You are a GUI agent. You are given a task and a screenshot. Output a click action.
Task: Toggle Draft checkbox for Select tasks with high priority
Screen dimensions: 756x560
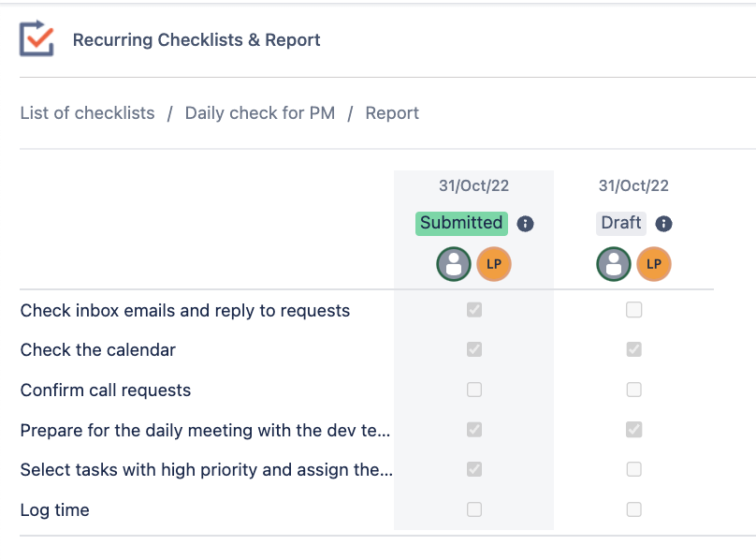[634, 469]
